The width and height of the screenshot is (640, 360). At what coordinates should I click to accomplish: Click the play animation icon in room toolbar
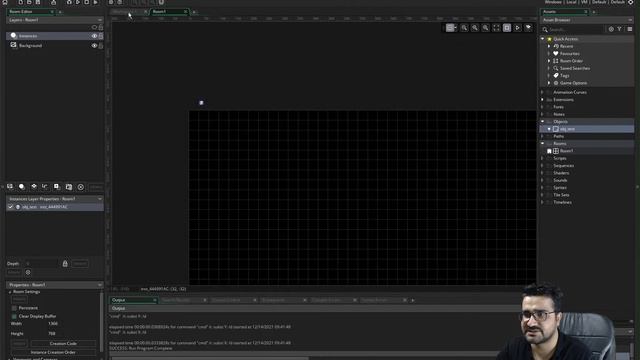pyautogui.click(x=517, y=28)
